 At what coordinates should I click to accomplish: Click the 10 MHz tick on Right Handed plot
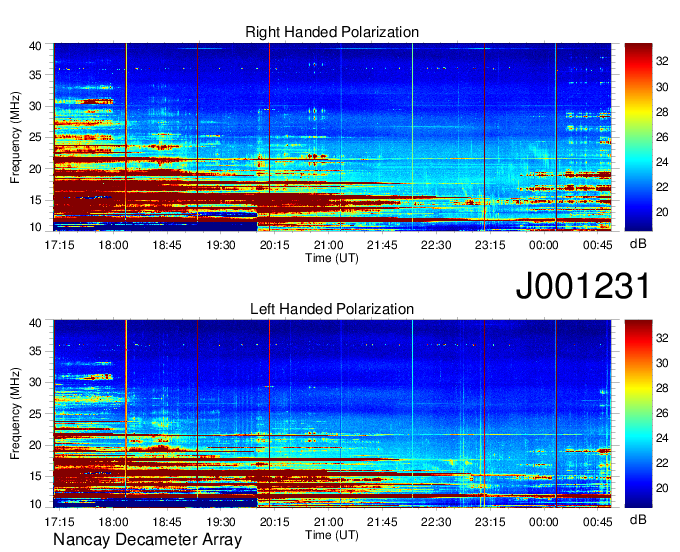click(36, 227)
